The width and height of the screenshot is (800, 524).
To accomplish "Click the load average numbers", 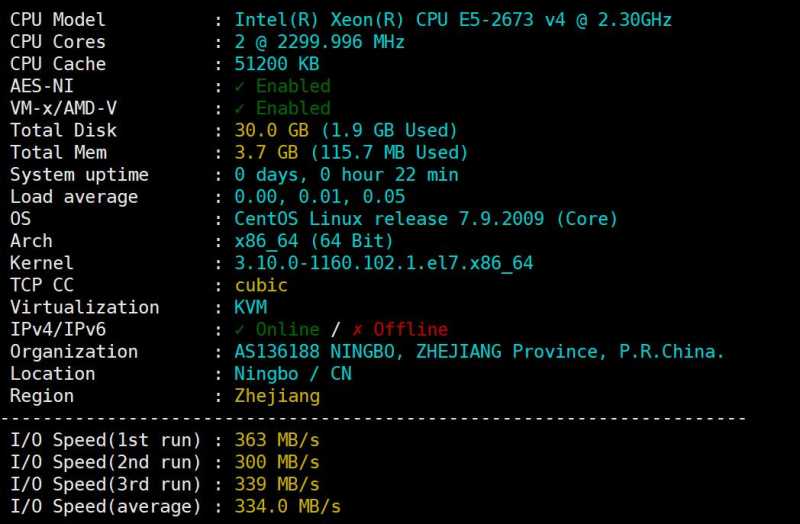I will pos(319,196).
